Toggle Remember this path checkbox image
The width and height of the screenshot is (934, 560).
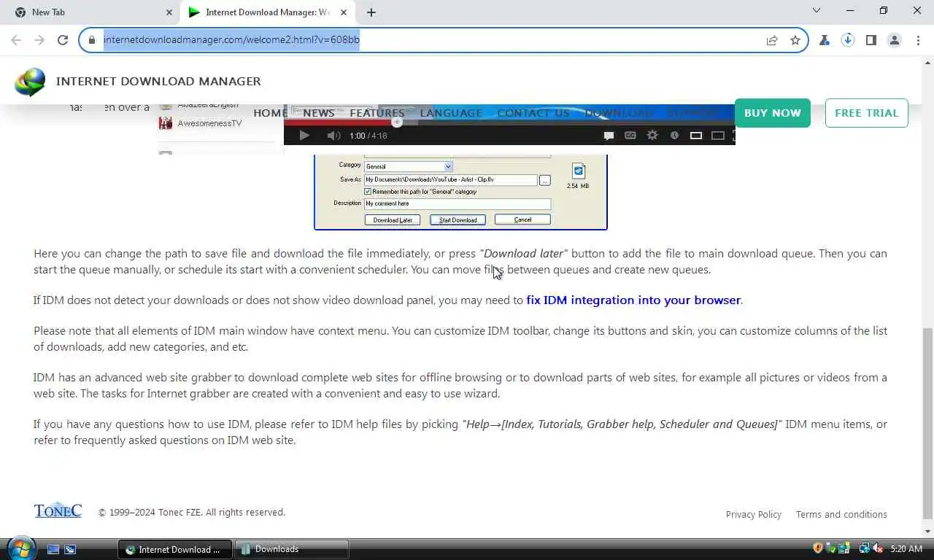tap(368, 192)
